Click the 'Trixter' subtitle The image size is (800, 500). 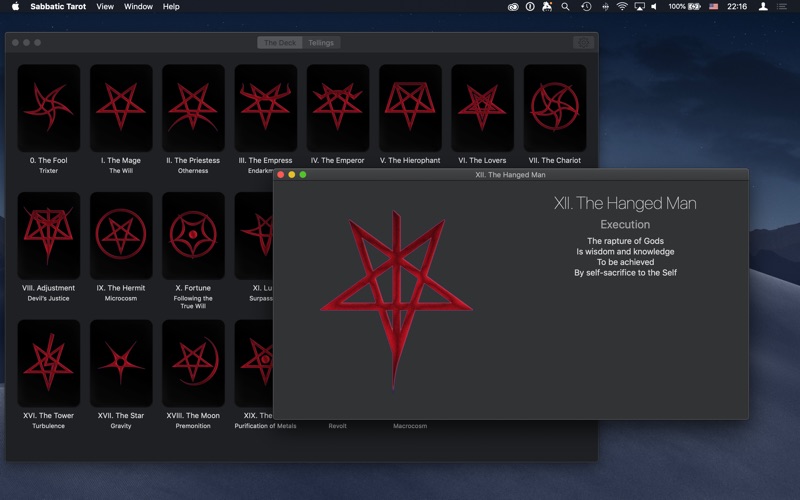point(48,171)
